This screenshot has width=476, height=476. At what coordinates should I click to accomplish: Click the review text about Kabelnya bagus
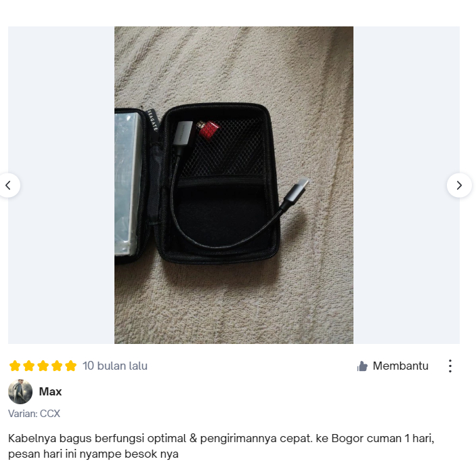pyautogui.click(x=221, y=446)
